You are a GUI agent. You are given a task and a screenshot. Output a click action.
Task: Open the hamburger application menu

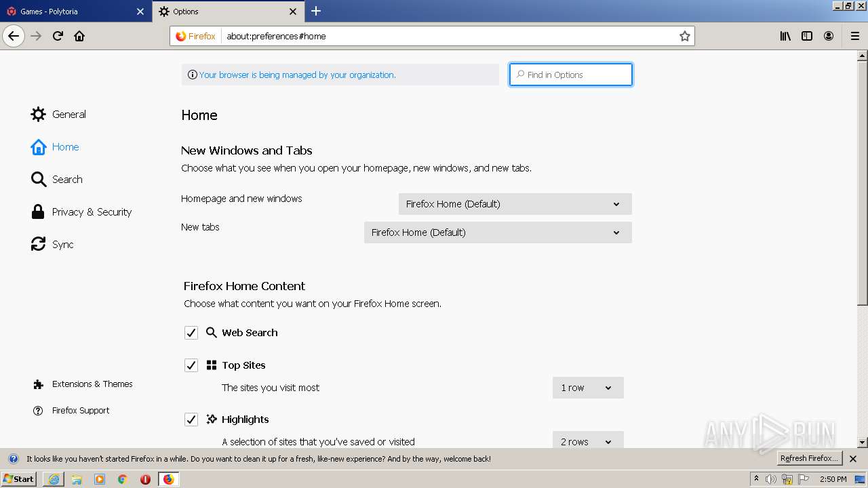[x=855, y=36]
